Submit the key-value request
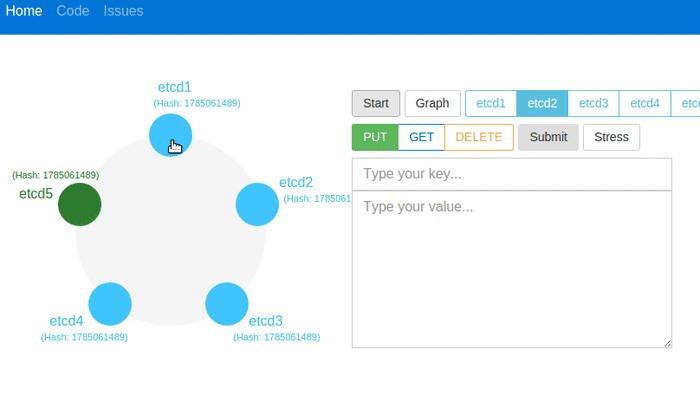Image resolution: width=700 pixels, height=395 pixels. point(548,137)
